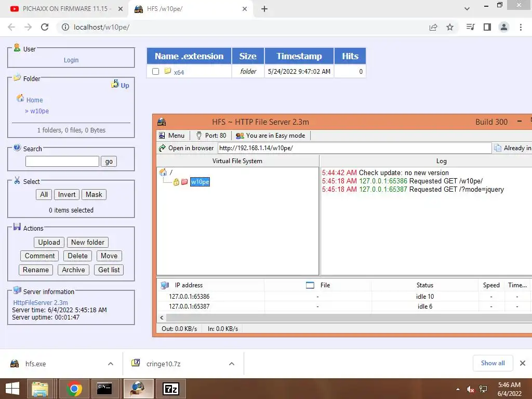Click the browser forward arrow
Image resolution: width=532 pixels, height=399 pixels.
(x=28, y=27)
